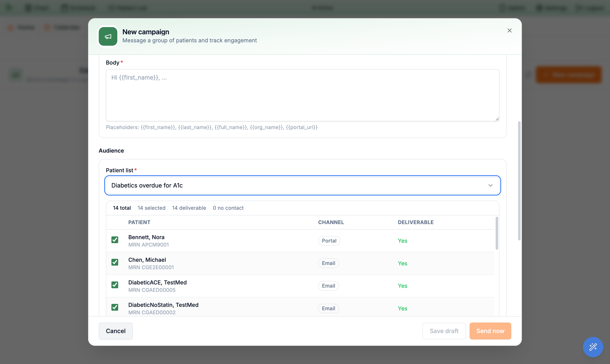Click the Send now button
This screenshot has width=610, height=364.
point(490,331)
